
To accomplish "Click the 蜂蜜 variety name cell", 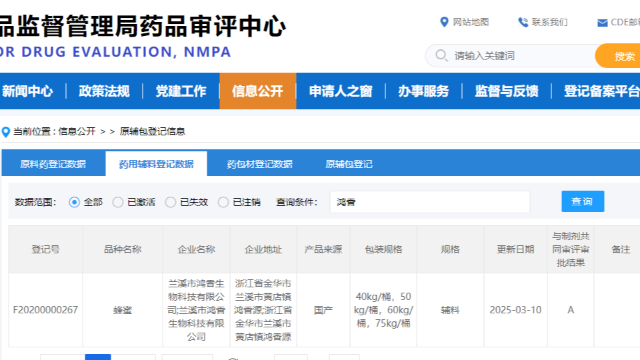I will pyautogui.click(x=122, y=310).
